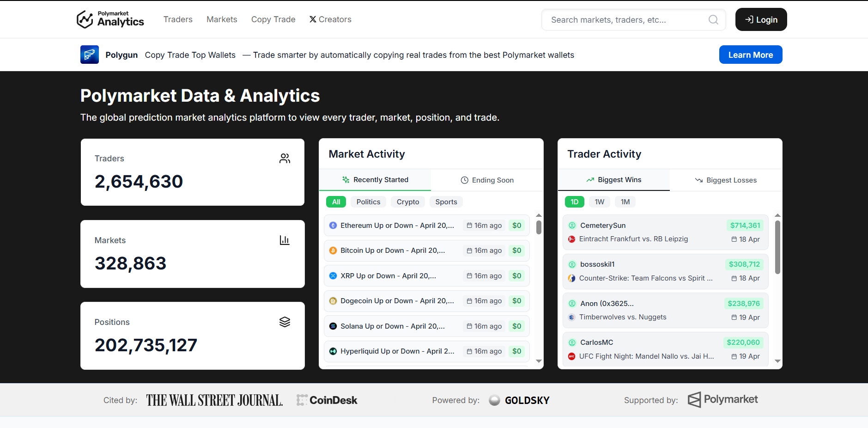
Task: Show the Biggest Wins tab
Action: click(614, 180)
